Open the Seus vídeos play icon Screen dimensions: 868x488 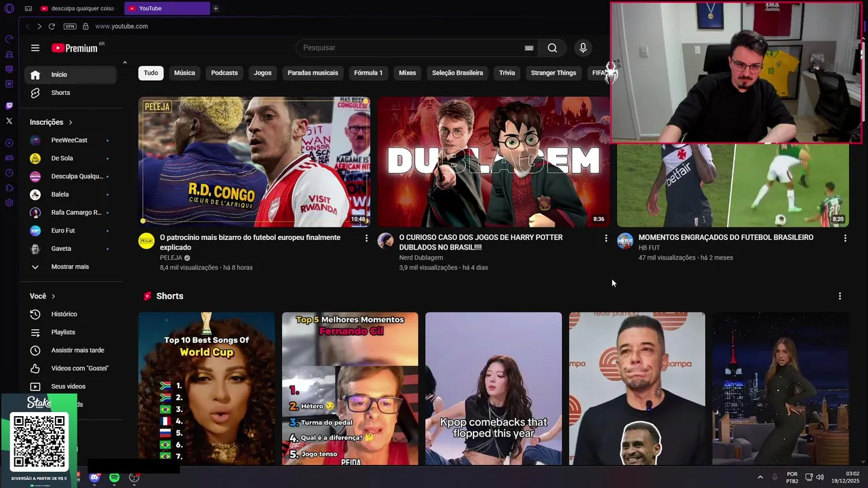(x=35, y=386)
